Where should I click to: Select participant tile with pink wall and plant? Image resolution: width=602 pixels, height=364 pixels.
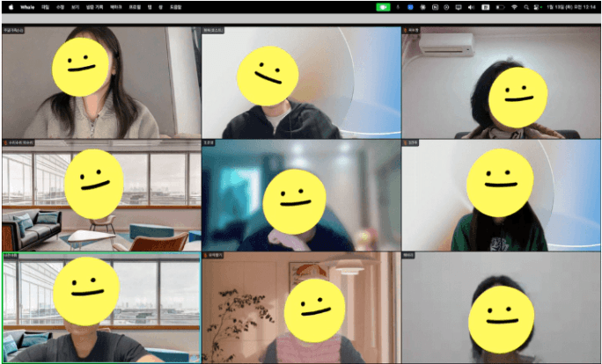pos(301,308)
